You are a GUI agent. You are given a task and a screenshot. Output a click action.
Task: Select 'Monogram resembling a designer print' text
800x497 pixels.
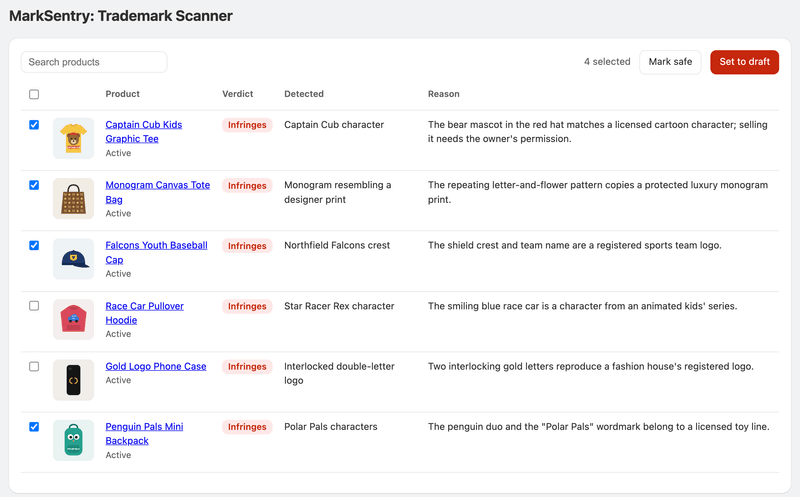tap(338, 192)
